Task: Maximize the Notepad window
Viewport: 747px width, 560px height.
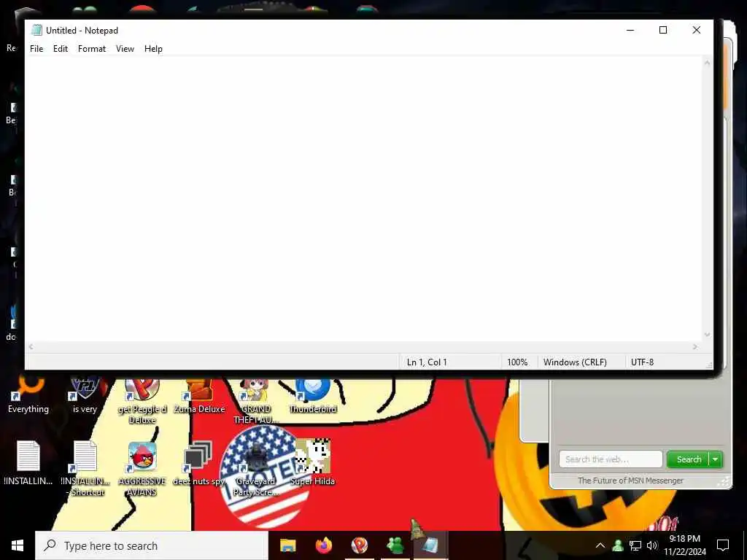Action: [x=663, y=30]
